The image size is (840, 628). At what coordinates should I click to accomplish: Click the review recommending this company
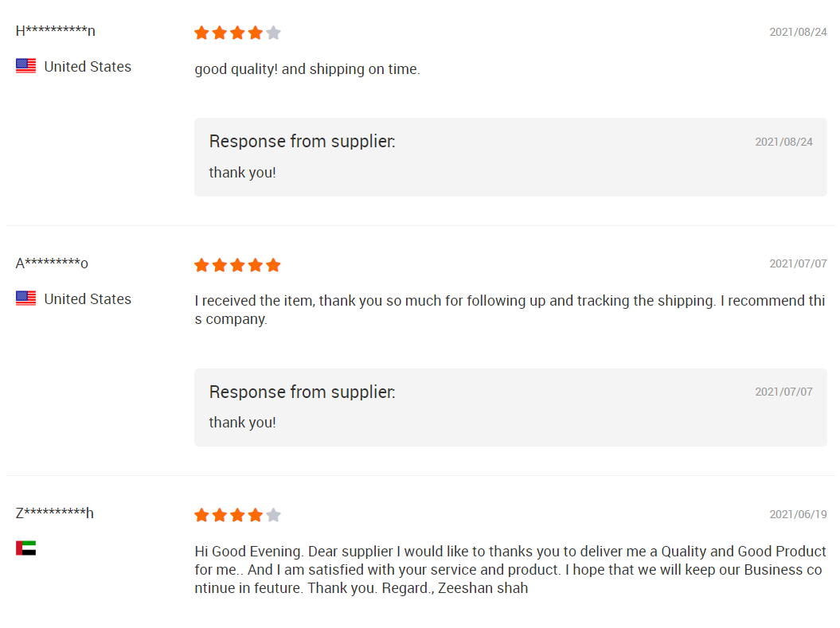[x=510, y=310]
